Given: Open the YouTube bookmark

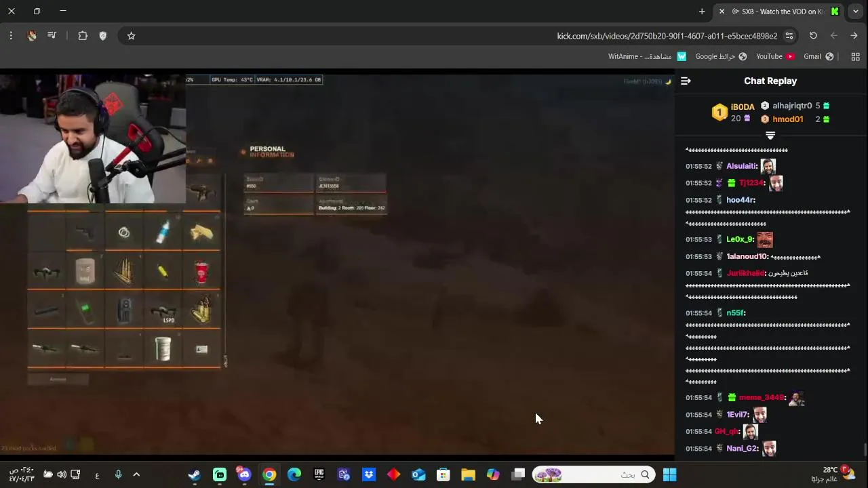Looking at the screenshot, I should [x=775, y=56].
